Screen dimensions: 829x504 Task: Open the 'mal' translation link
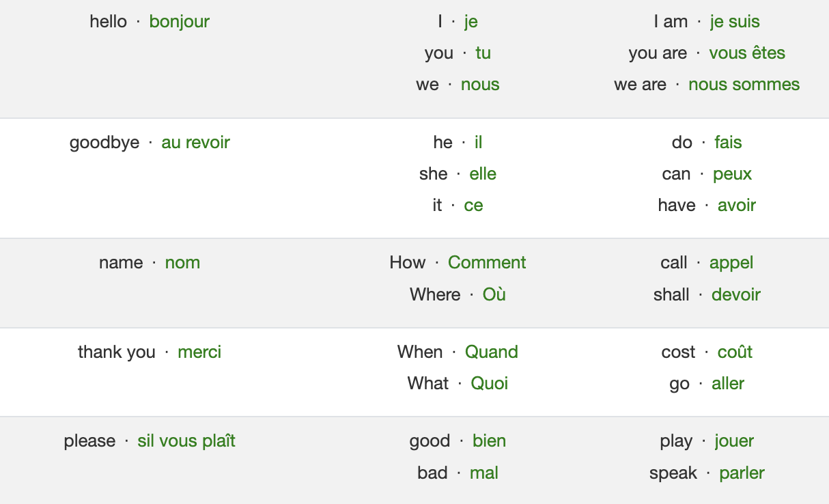(483, 473)
